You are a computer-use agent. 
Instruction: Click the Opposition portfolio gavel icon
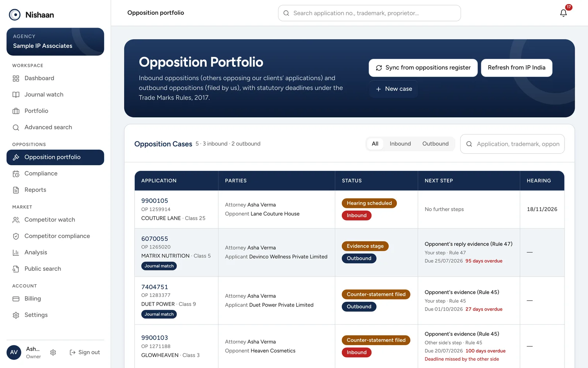(x=16, y=157)
